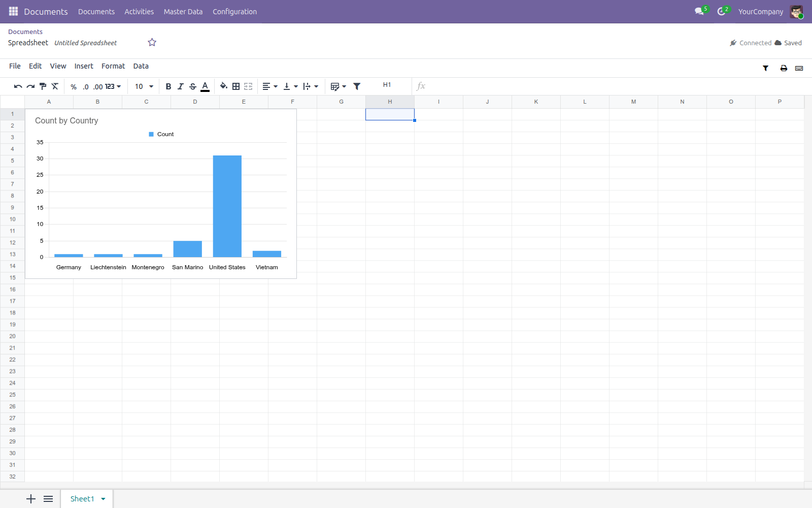This screenshot has height=508, width=812.
Task: Open the Insert menu
Action: (x=84, y=66)
